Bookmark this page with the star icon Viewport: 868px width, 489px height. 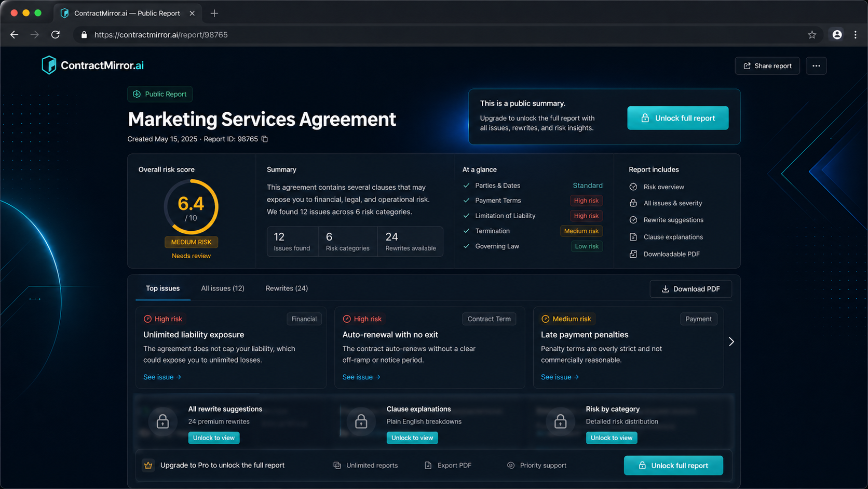(x=812, y=35)
